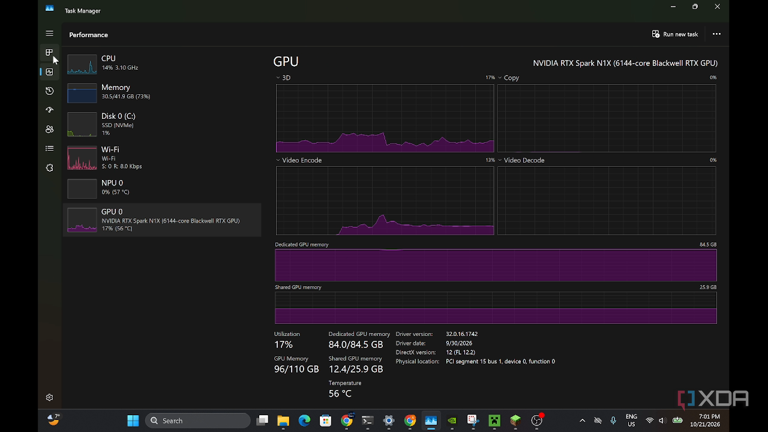Image resolution: width=768 pixels, height=432 pixels.
Task: Open the ENG US language switcher
Action: click(631, 421)
